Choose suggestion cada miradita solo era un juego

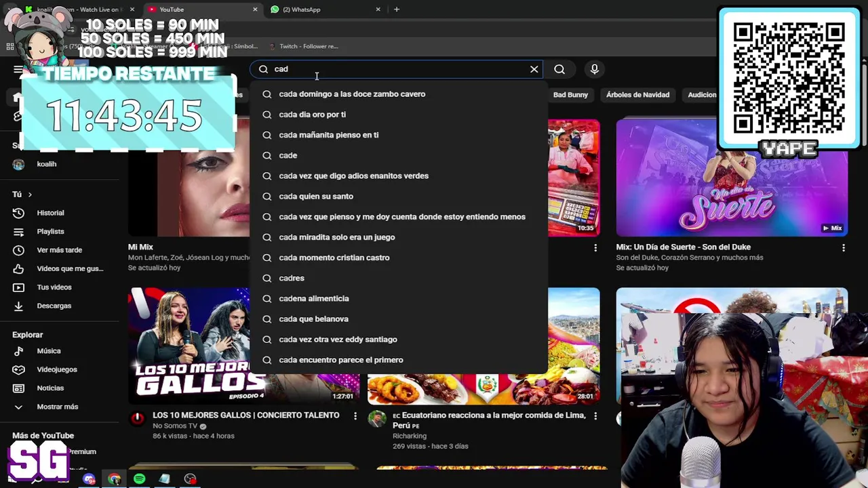pyautogui.click(x=399, y=237)
